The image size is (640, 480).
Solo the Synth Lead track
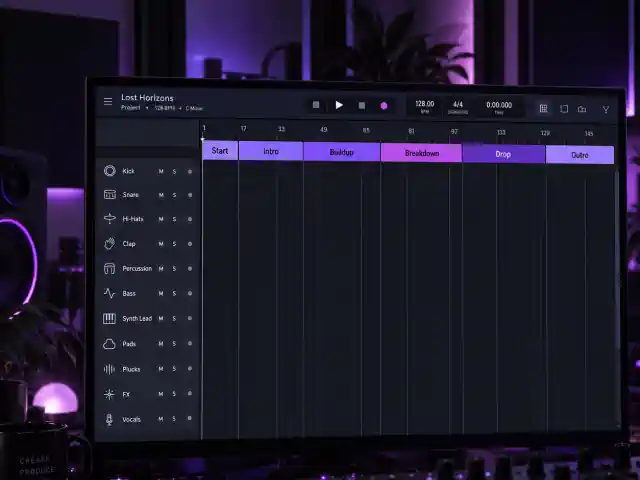[x=174, y=318]
